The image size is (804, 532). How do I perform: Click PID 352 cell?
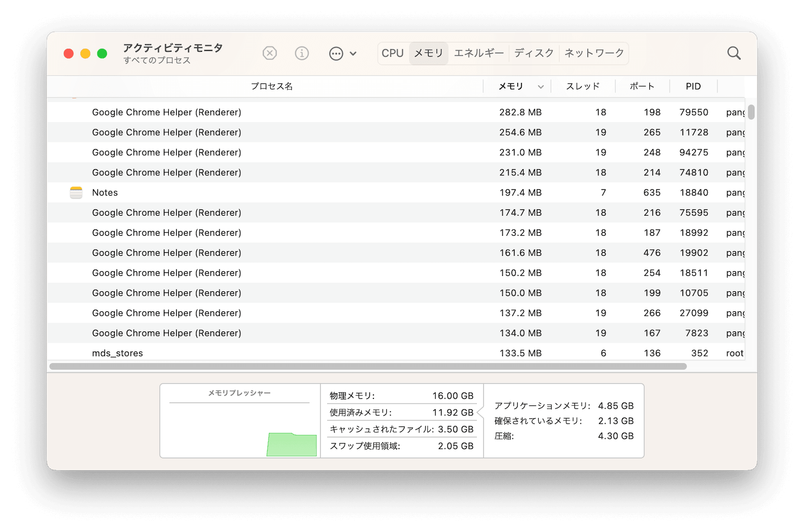click(x=699, y=353)
